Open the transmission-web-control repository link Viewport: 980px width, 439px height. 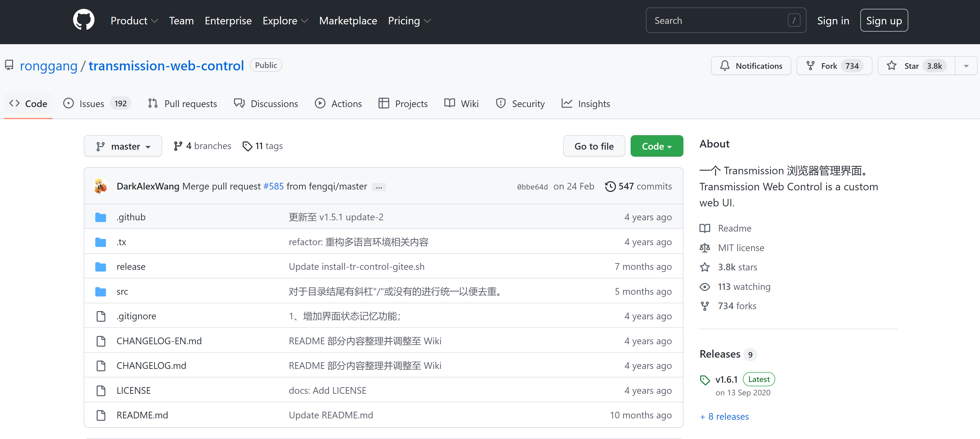pyautogui.click(x=166, y=66)
